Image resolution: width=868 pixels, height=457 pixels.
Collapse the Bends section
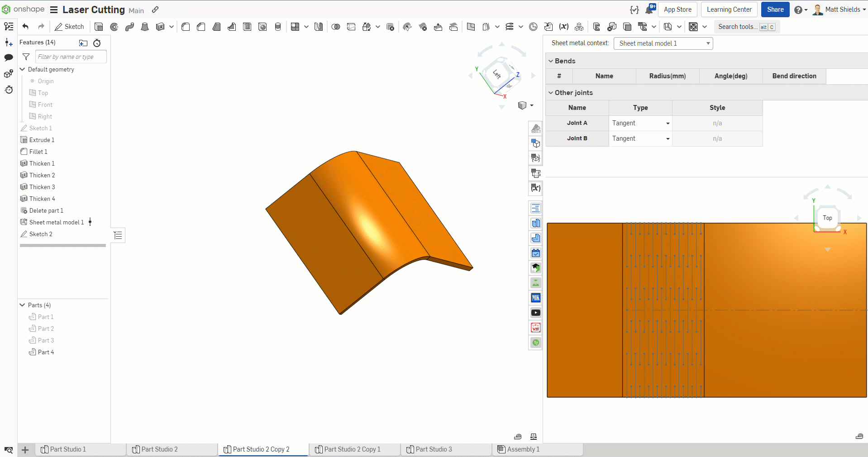point(551,61)
